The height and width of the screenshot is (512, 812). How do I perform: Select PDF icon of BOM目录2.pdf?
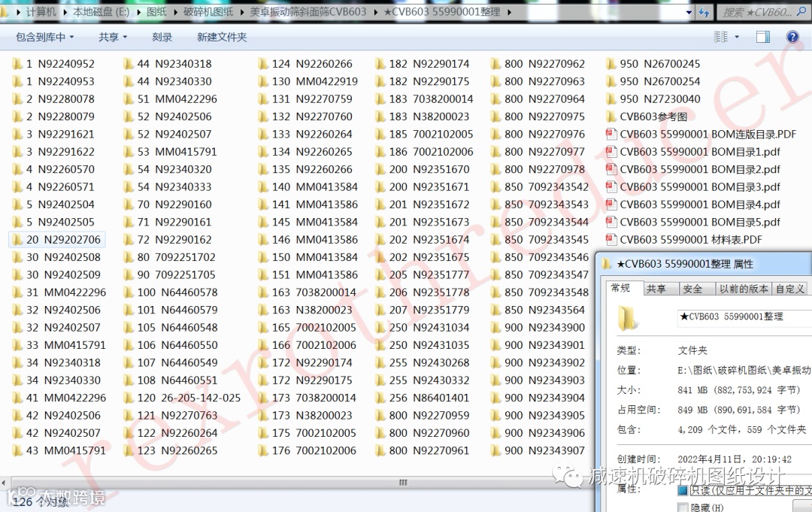(611, 169)
